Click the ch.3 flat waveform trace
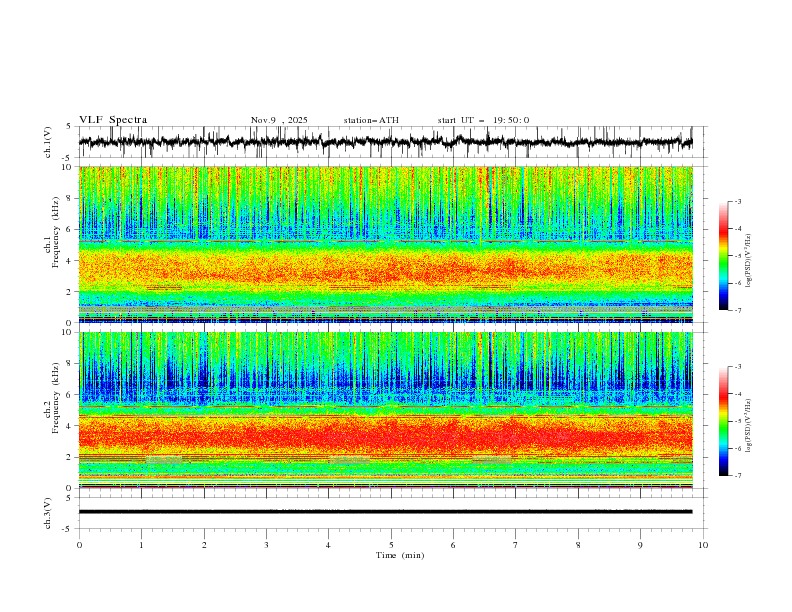Image resolution: width=792 pixels, height=612 pixels. [x=385, y=512]
